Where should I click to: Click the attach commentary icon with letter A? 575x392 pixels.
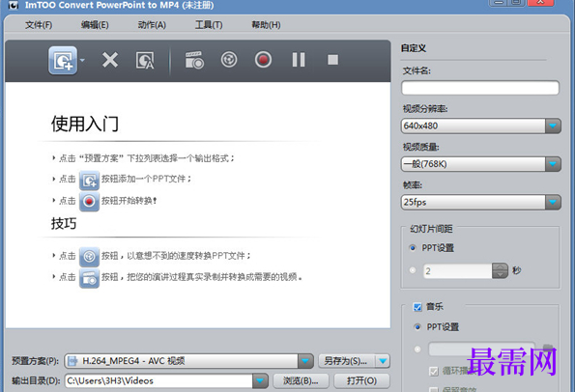click(x=145, y=60)
